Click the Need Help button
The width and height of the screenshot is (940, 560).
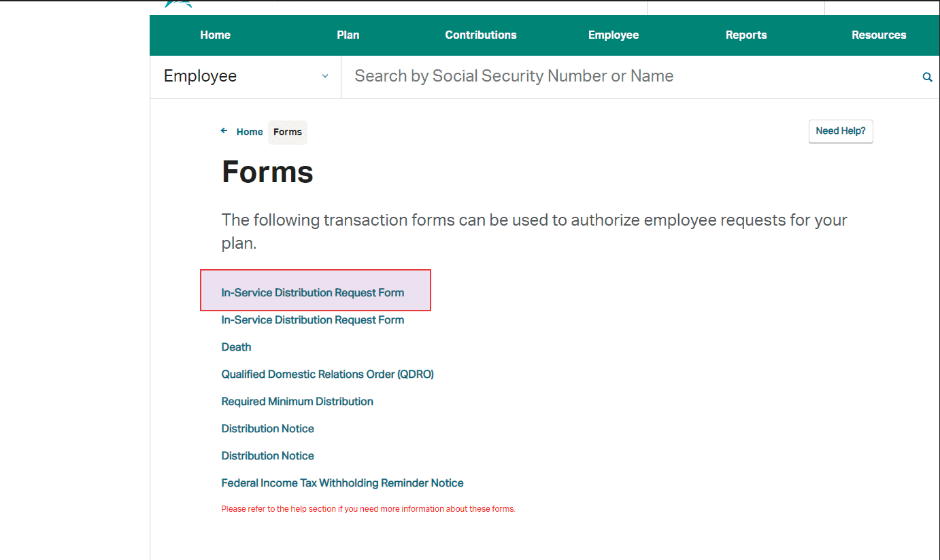[841, 131]
